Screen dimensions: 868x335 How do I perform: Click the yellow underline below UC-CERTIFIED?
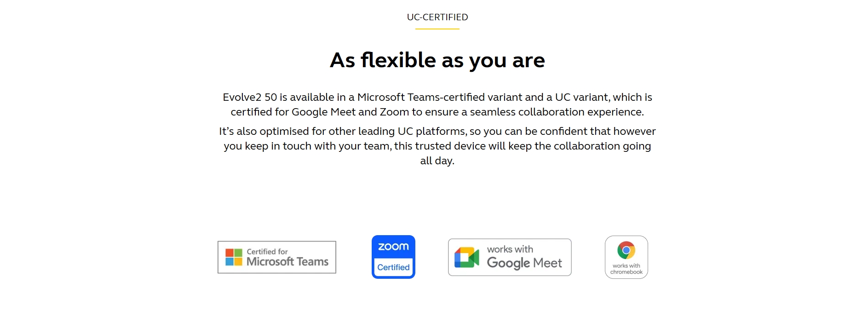[x=437, y=29]
